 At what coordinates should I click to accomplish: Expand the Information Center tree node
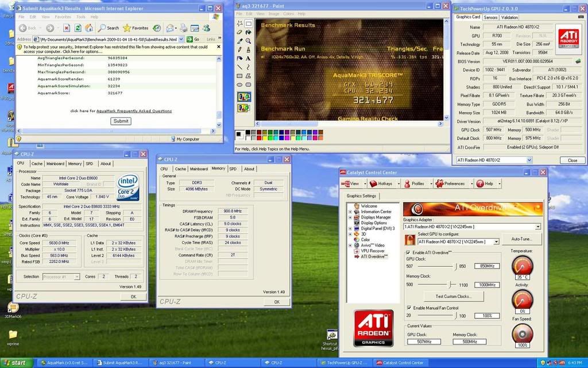tap(350, 212)
